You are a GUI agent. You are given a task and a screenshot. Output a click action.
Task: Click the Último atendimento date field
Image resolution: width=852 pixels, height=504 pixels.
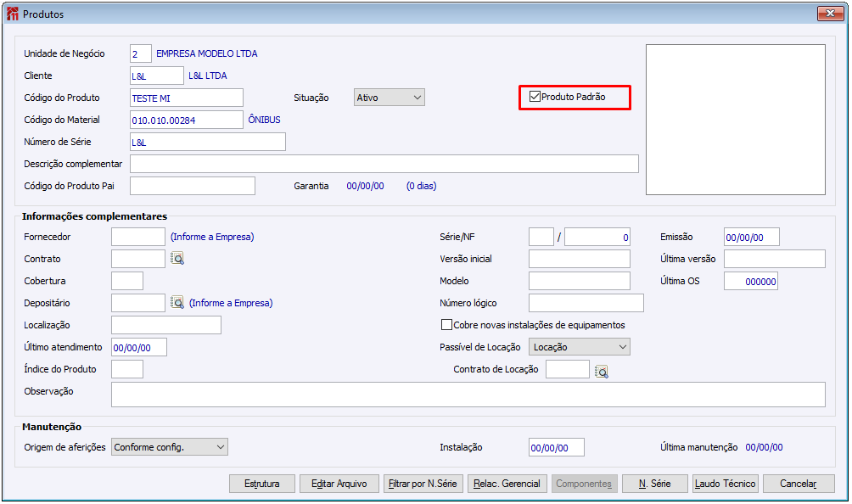tap(139, 347)
